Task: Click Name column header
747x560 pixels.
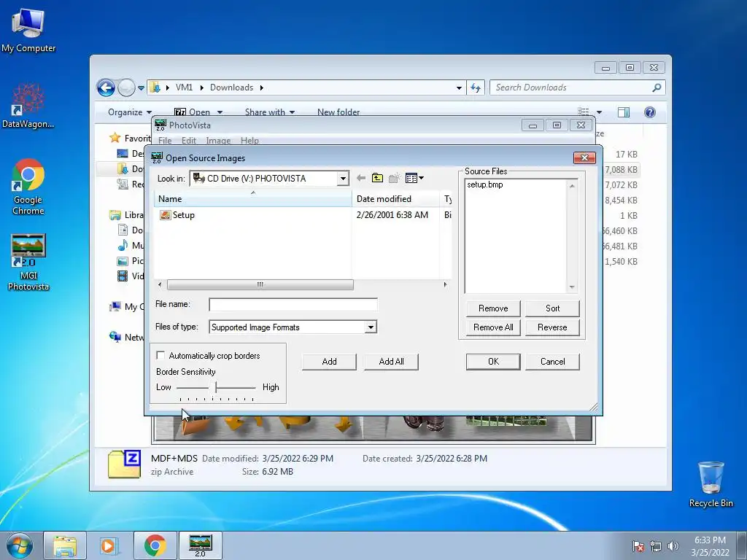Action: click(252, 198)
